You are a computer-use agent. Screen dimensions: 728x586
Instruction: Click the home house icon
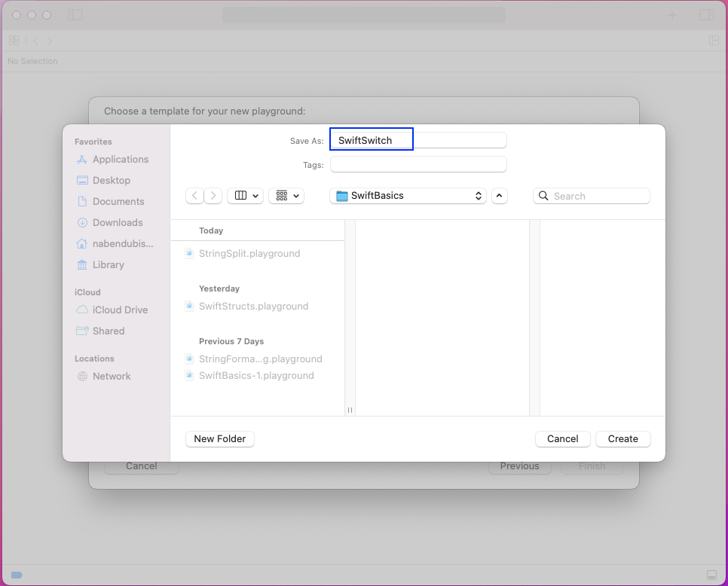pyautogui.click(x=82, y=243)
